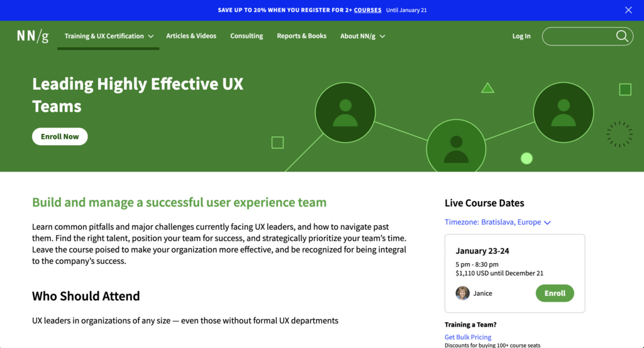Expand the About NN/g dropdown menu
The width and height of the screenshot is (644, 348).
362,36
